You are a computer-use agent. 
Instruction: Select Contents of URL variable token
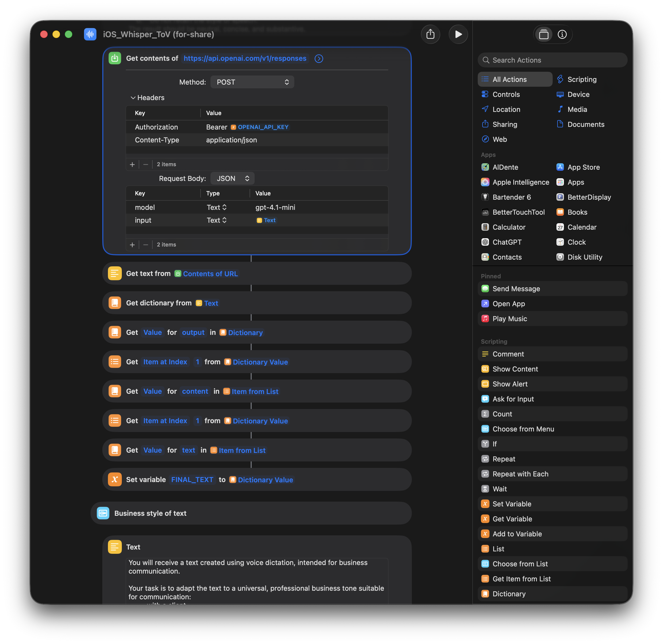click(x=206, y=274)
